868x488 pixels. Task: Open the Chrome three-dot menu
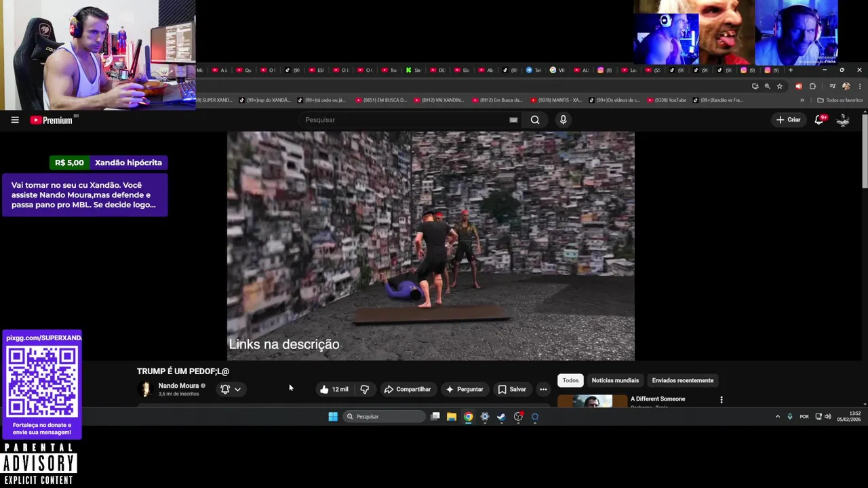coord(860,87)
